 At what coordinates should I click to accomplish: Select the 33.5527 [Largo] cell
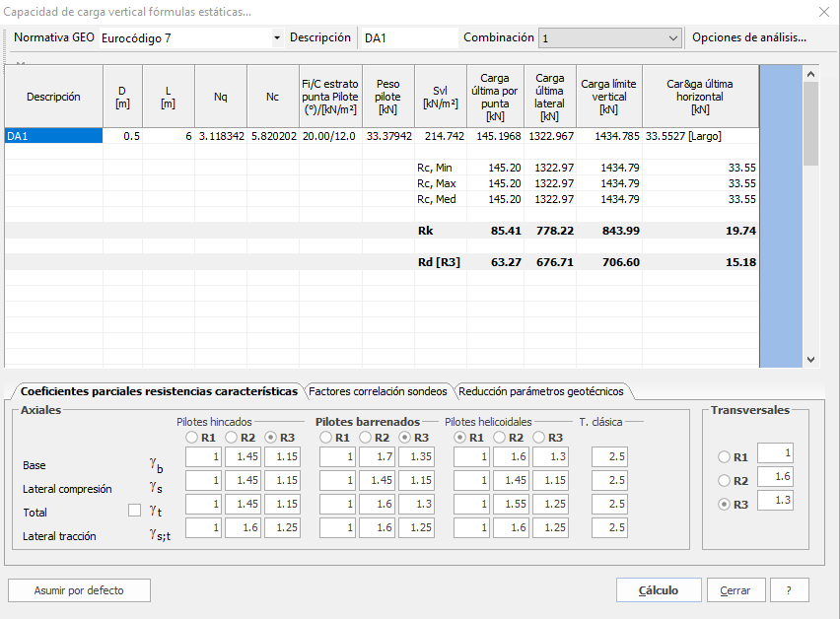[x=701, y=136]
